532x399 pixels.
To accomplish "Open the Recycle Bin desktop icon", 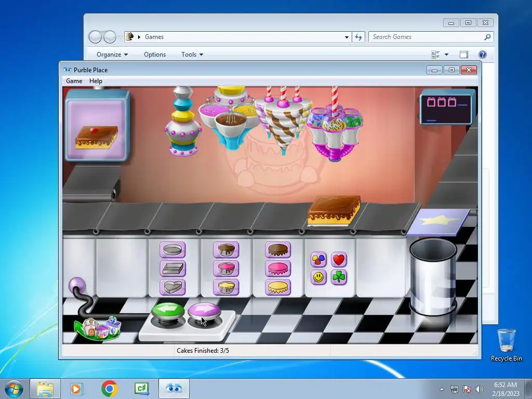I will click(x=506, y=345).
